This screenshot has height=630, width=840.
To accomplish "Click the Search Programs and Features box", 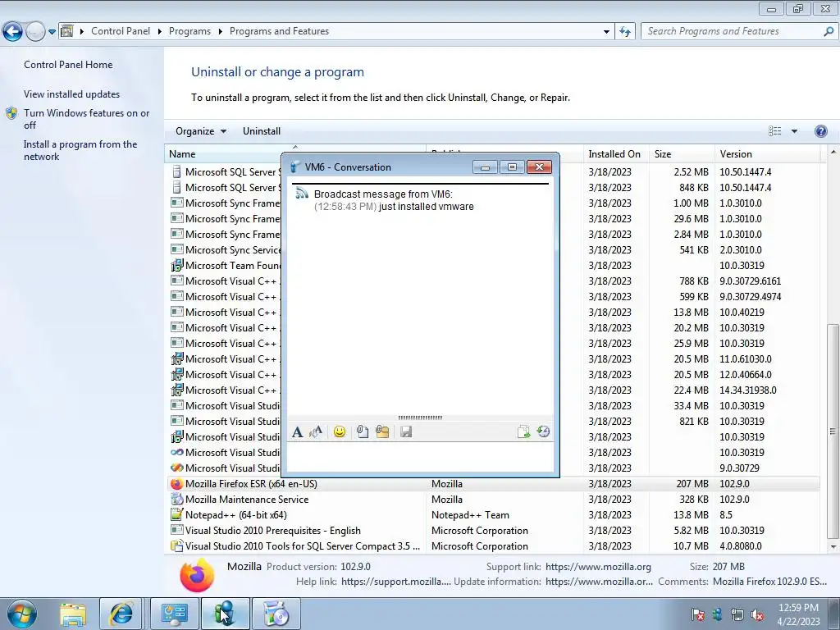I will click(x=733, y=31).
